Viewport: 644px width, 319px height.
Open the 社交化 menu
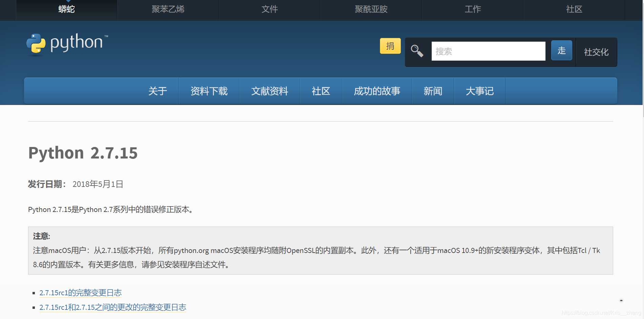pos(596,52)
